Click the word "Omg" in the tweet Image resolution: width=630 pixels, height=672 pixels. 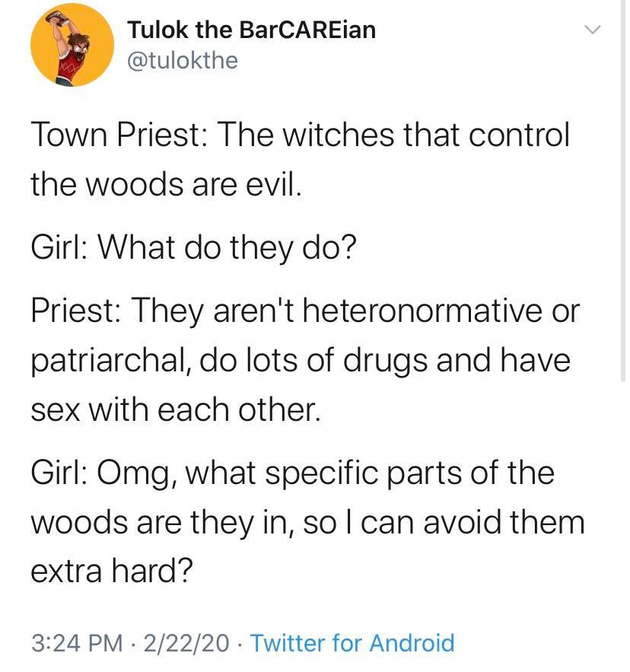click(x=140, y=473)
